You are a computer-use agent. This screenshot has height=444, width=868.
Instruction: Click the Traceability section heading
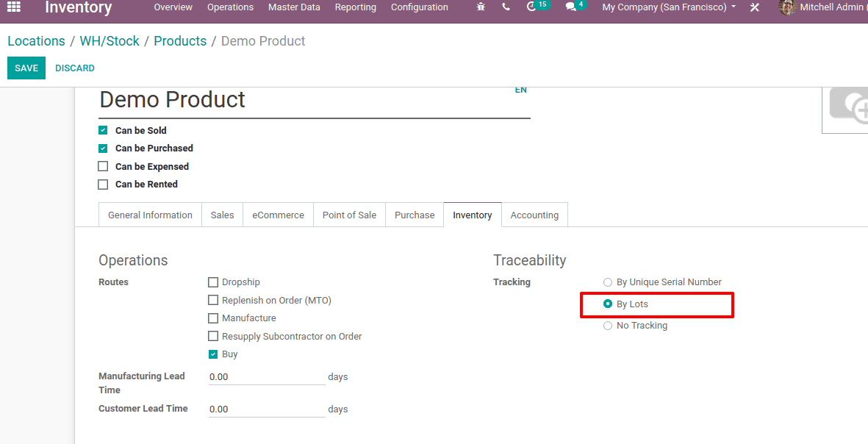[x=530, y=260]
